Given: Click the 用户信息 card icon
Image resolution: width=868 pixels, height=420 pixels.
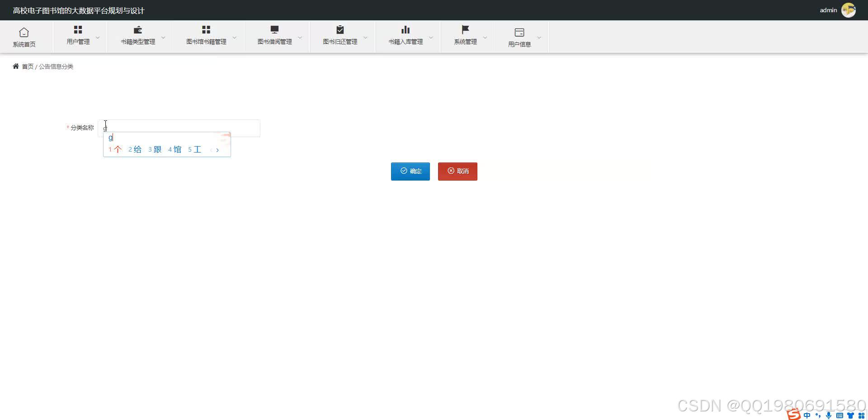Looking at the screenshot, I should (x=519, y=32).
